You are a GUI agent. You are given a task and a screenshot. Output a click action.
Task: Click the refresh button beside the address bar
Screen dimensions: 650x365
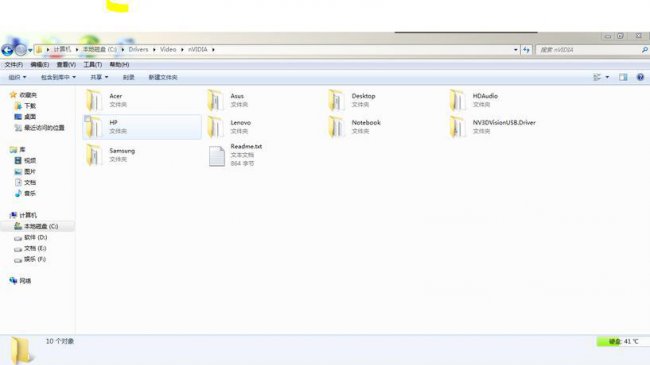pos(526,50)
